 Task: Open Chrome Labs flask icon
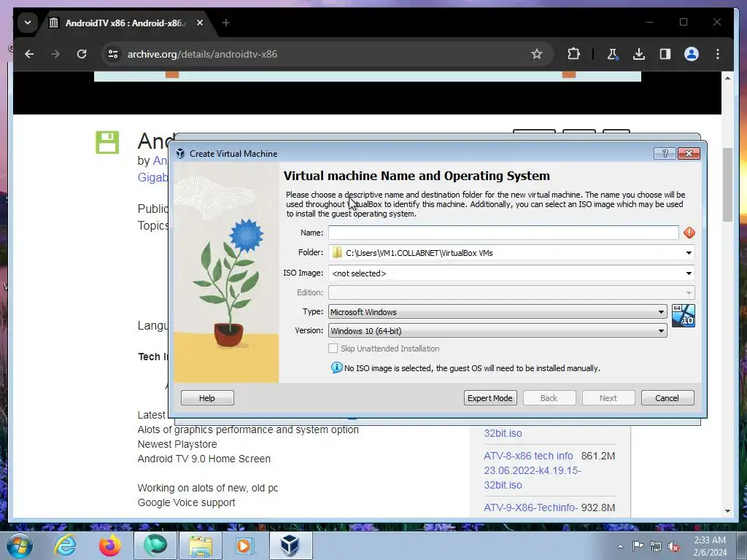click(x=612, y=54)
